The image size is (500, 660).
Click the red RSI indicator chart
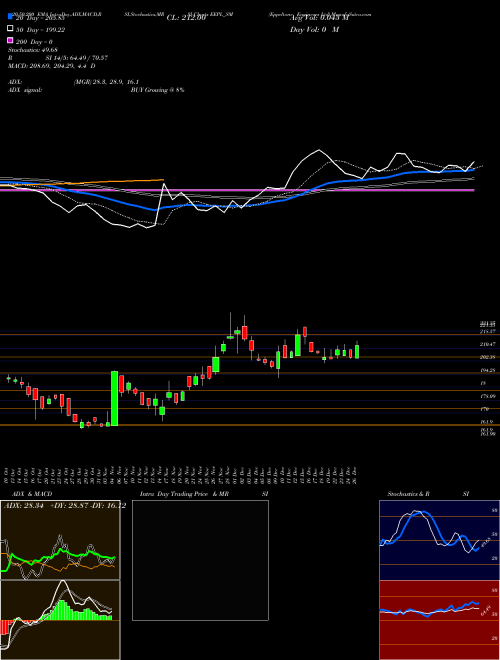[439, 620]
